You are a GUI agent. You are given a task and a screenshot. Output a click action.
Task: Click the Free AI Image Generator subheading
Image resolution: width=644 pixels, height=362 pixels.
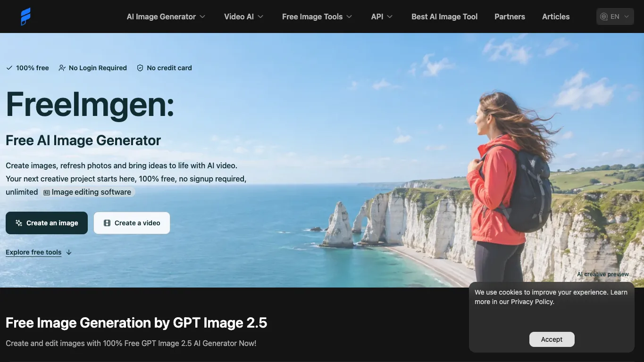pyautogui.click(x=83, y=140)
